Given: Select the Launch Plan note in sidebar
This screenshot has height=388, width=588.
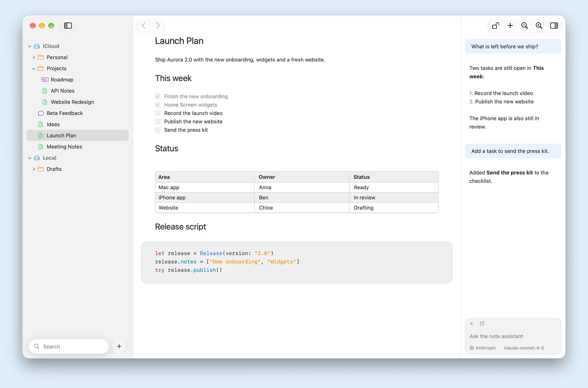Looking at the screenshot, I should [x=78, y=135].
